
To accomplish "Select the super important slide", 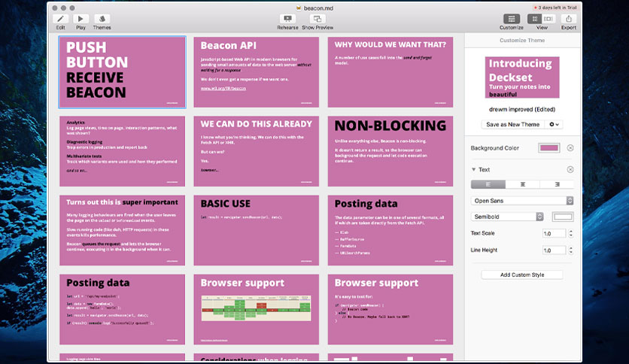I will click(x=123, y=230).
